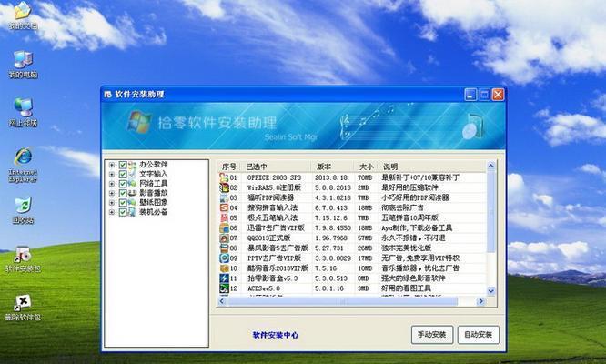Screen dimensions: 606x364
Task: Click the QQ2013正式版 row icon
Action: [x=224, y=238]
